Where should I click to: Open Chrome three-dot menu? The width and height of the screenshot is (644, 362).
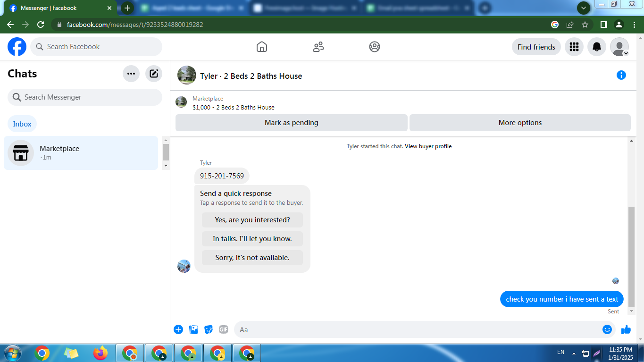pos(634,25)
